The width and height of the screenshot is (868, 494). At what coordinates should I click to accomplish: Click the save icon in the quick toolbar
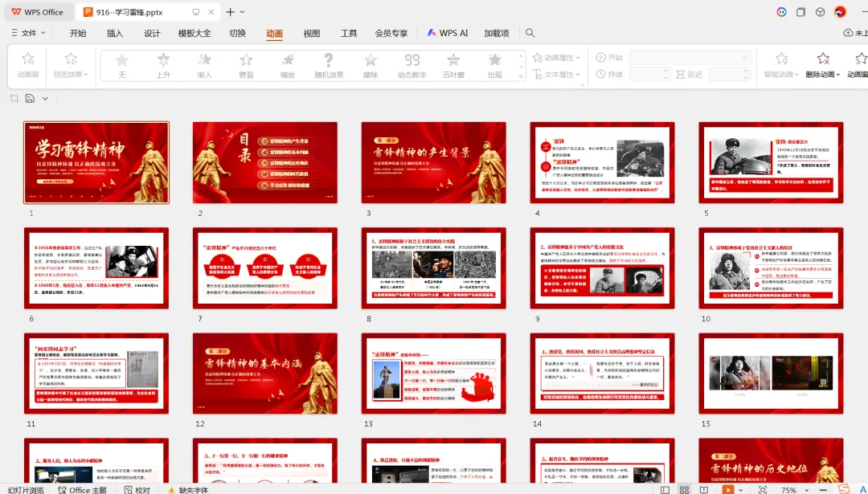coord(30,99)
